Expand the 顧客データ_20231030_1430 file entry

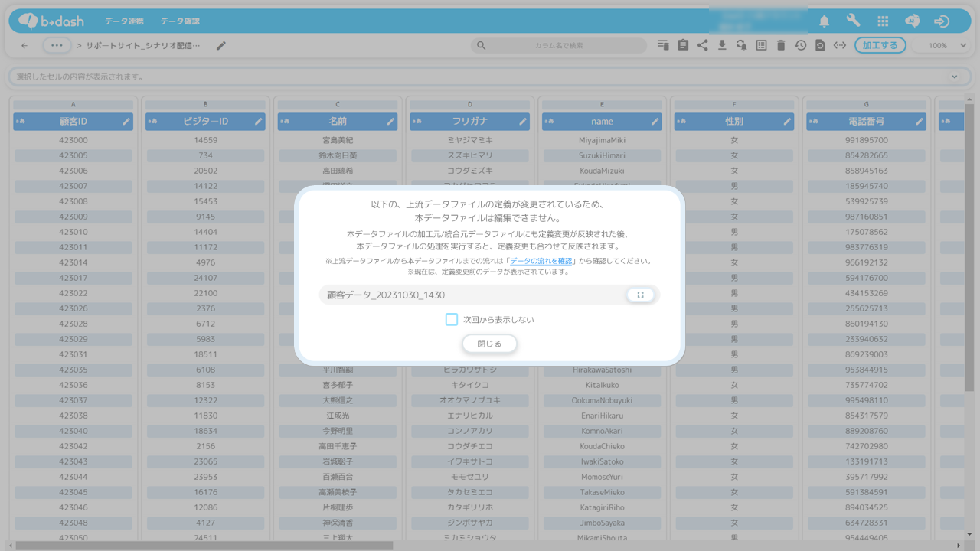click(640, 295)
